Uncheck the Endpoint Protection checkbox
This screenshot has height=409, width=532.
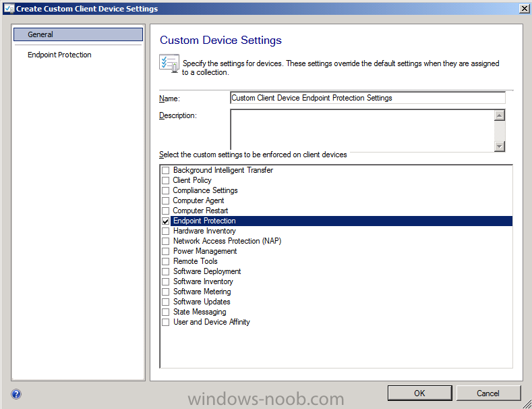(165, 221)
